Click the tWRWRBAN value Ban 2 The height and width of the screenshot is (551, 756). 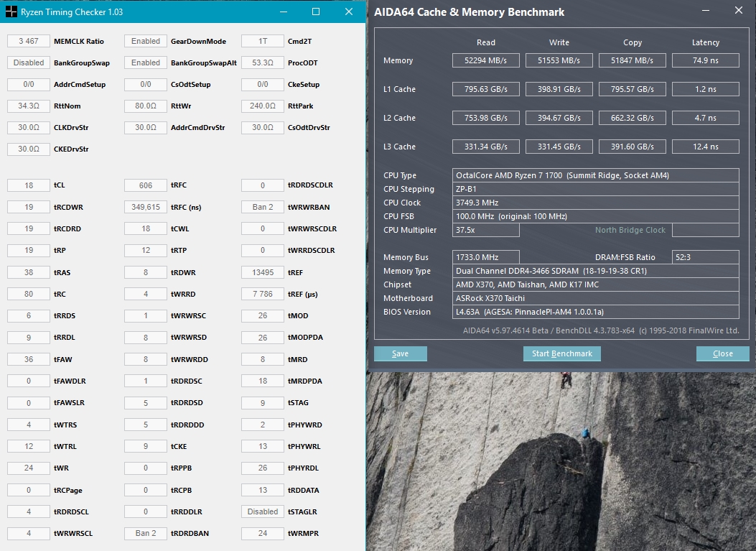tap(263, 207)
